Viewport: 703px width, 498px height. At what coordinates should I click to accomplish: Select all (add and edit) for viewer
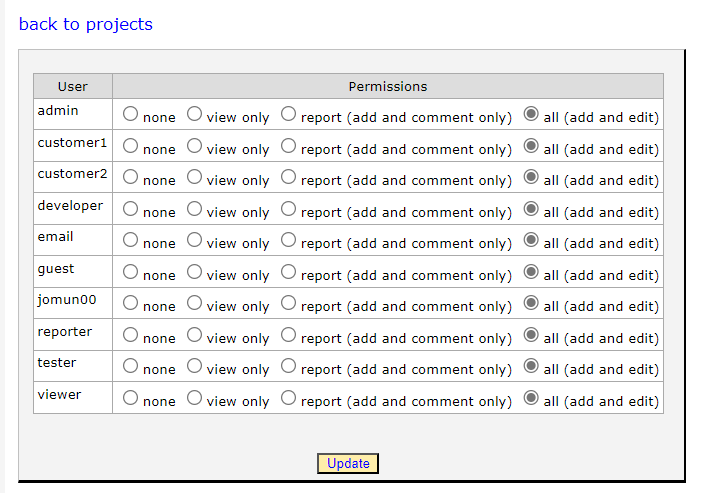[x=531, y=398]
